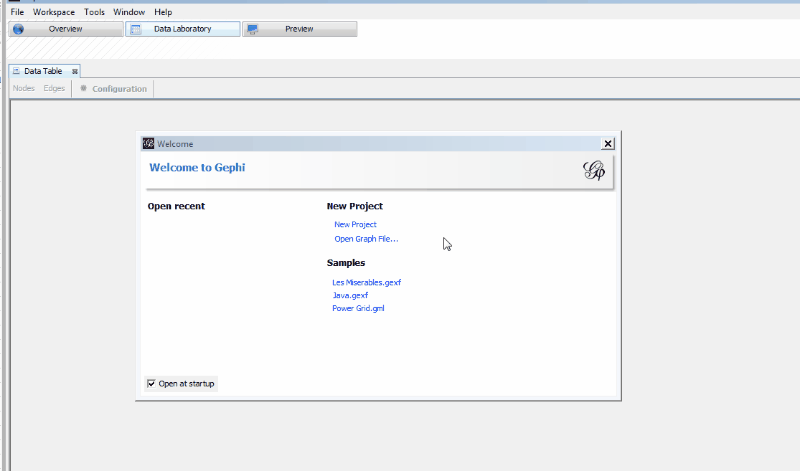Image resolution: width=800 pixels, height=471 pixels.
Task: Click the New Project link
Action: tap(355, 225)
